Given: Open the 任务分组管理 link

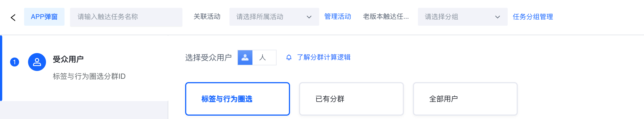Looking at the screenshot, I should pyautogui.click(x=533, y=17).
